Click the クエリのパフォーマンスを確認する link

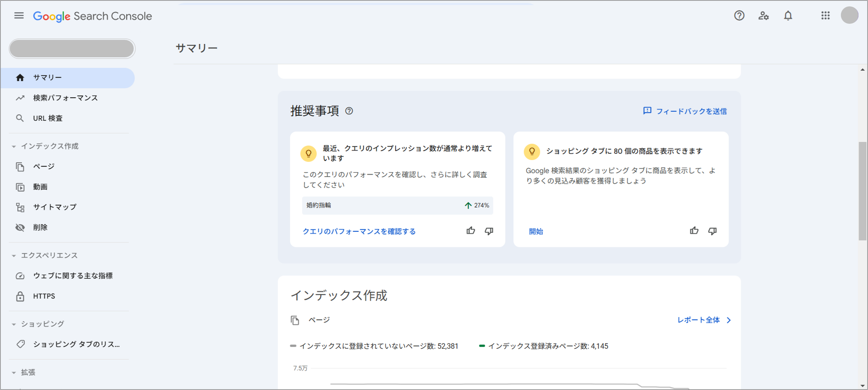[359, 231]
